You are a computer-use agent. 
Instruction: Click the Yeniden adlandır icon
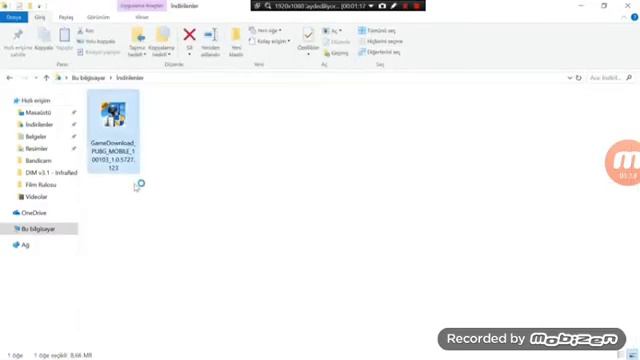(211, 35)
